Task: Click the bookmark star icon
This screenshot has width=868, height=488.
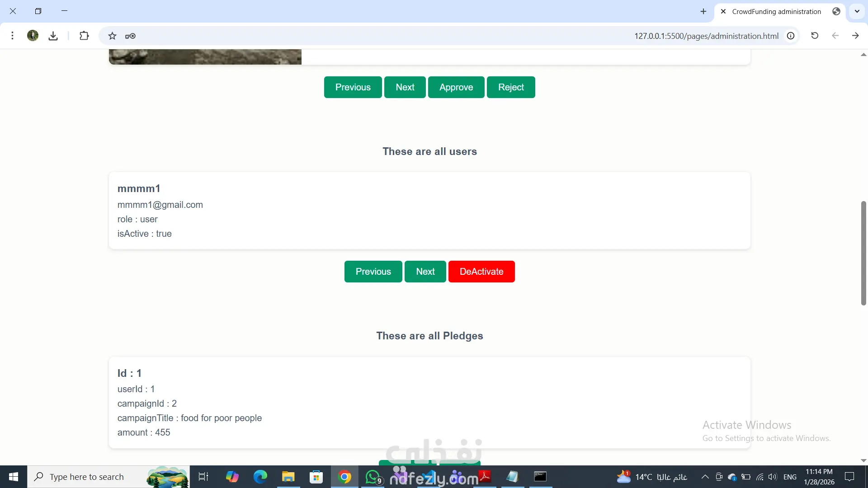Action: click(112, 36)
